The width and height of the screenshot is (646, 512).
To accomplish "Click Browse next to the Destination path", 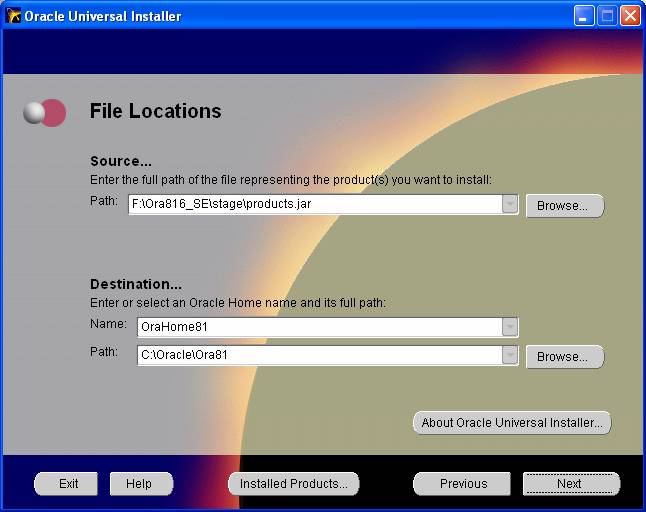I will (x=564, y=356).
